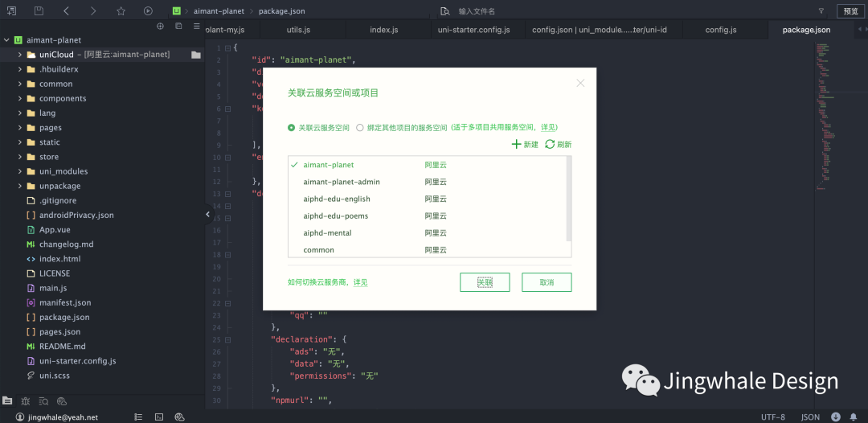This screenshot has width=868, height=423.
Task: Click the outline list icon in status bar
Action: click(x=138, y=417)
